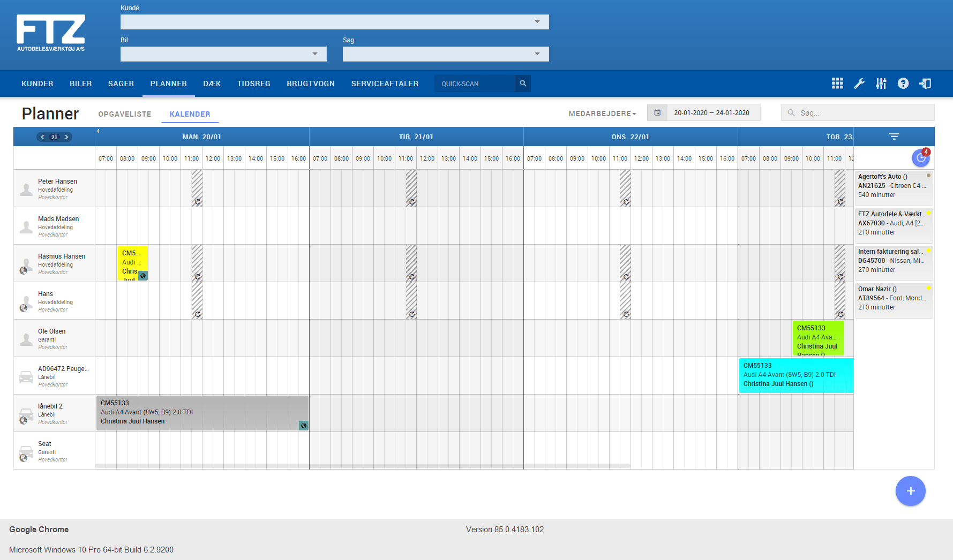This screenshot has width=953, height=560.
Task: Expand the Kunde dropdown
Action: (537, 22)
